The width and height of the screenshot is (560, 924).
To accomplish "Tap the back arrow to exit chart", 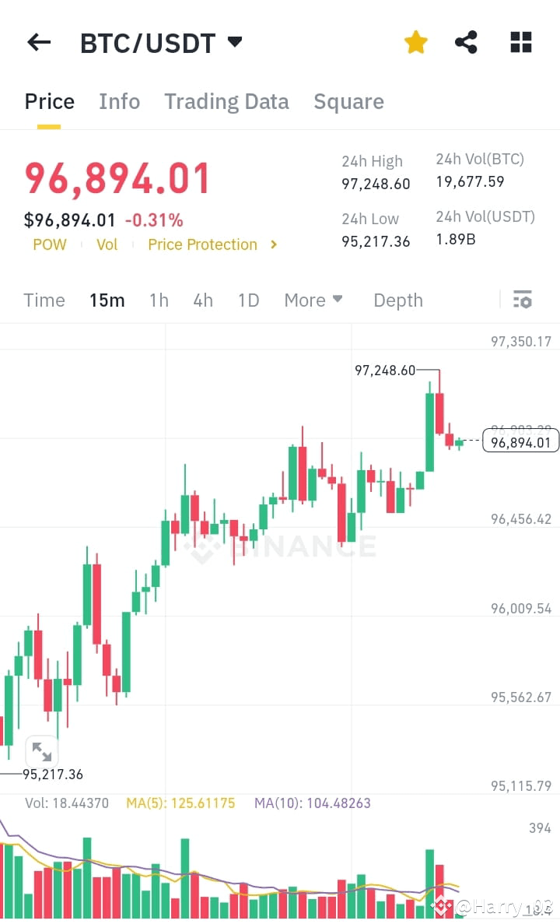I will coord(38,42).
